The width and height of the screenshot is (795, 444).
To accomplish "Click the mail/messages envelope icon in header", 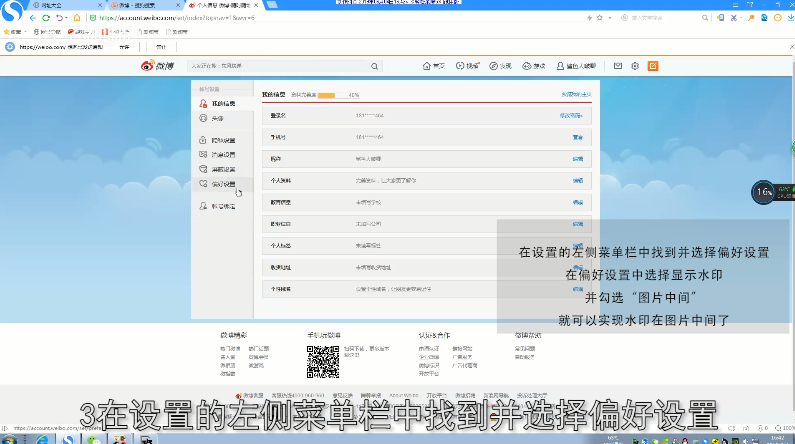I will click(618, 66).
